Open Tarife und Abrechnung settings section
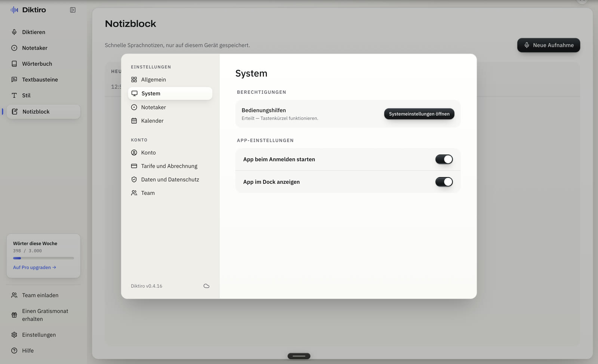This screenshot has height=364, width=598. click(170, 166)
